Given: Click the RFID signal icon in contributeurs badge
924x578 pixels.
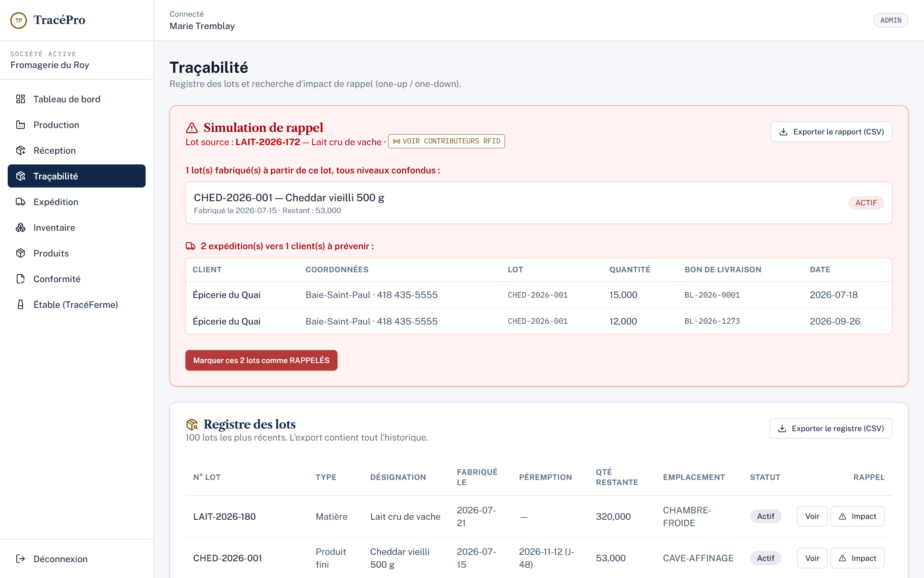Looking at the screenshot, I should [x=397, y=141].
